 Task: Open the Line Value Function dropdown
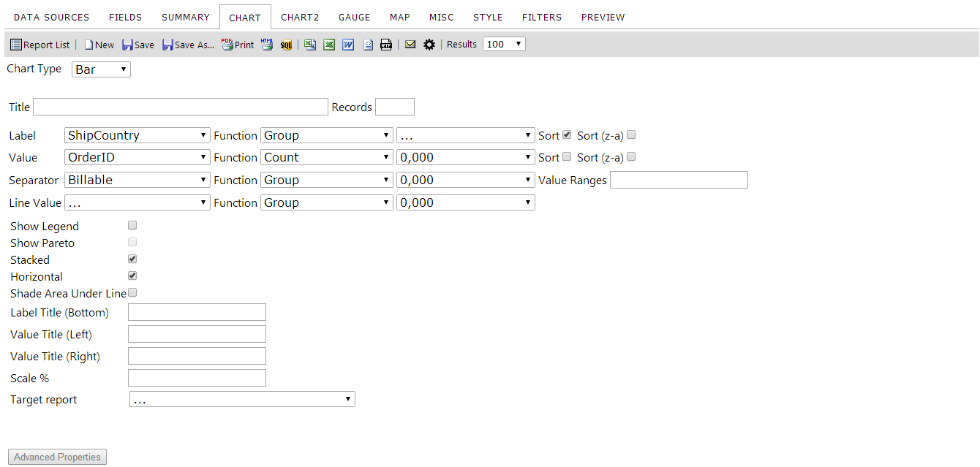[327, 202]
